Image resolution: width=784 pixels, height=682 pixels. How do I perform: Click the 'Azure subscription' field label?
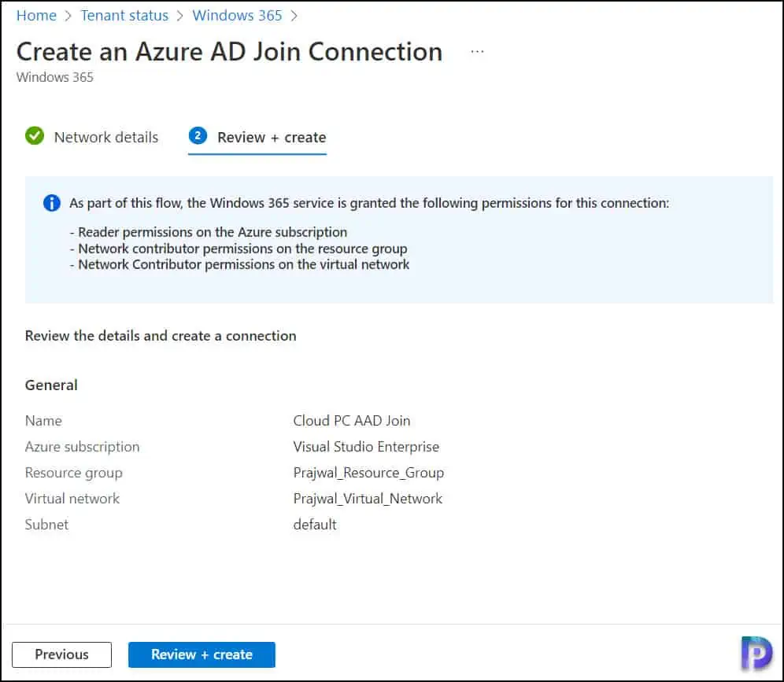click(82, 447)
